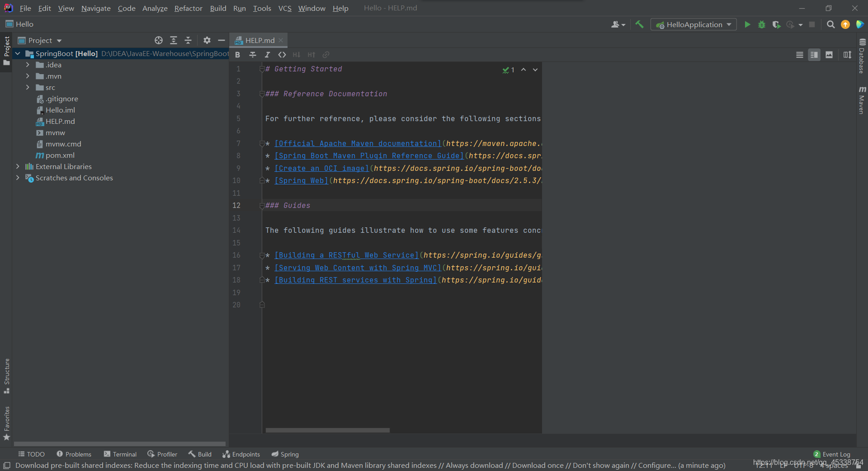This screenshot has height=471, width=868.
Task: Click Select Opened File target icon
Action: tap(159, 40)
